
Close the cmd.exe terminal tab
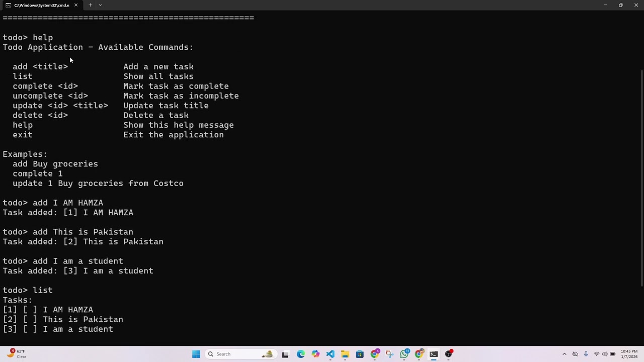(x=76, y=5)
